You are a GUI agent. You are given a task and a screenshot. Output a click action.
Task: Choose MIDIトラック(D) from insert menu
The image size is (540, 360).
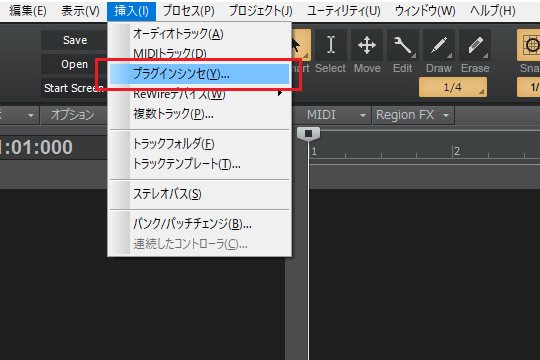(199, 52)
